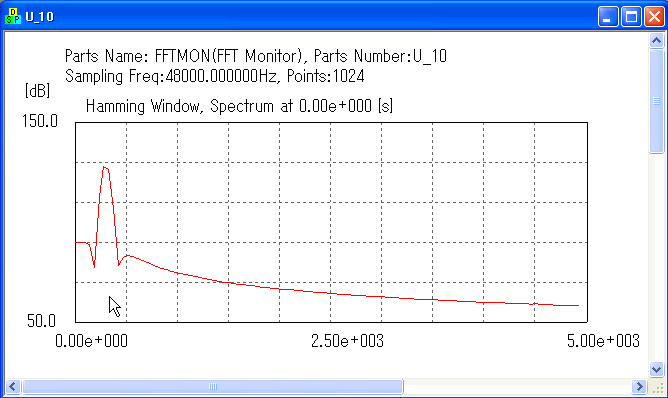Click the Hamming Window spectrum heading

pos(239,106)
